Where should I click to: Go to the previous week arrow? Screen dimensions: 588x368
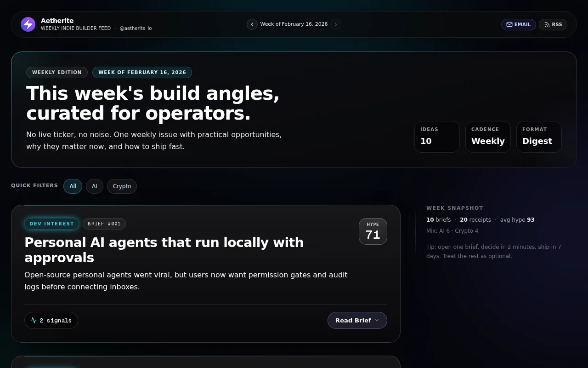tap(252, 24)
